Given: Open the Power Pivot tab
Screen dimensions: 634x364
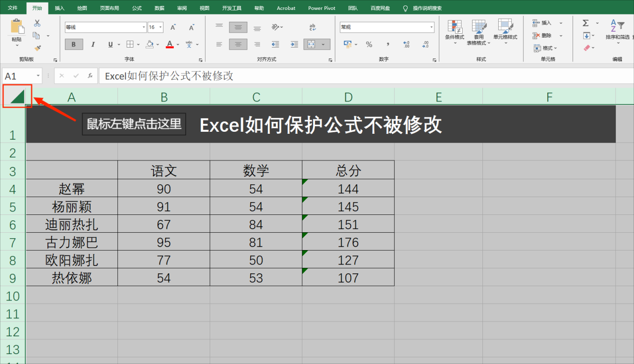Looking at the screenshot, I should (322, 8).
